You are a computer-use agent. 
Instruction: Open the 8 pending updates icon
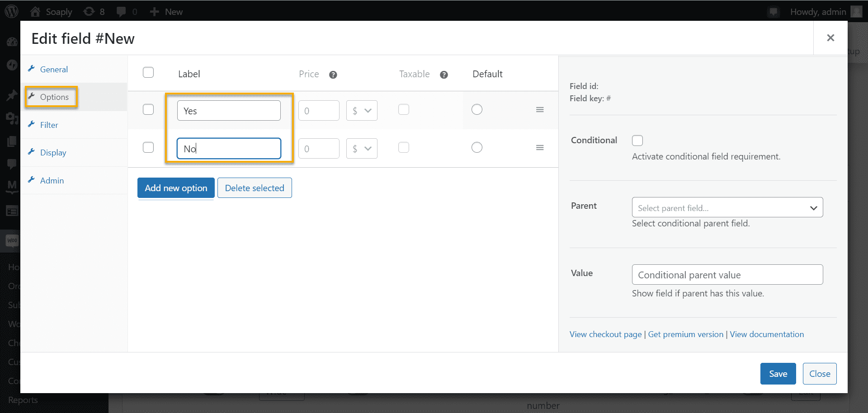(x=94, y=12)
